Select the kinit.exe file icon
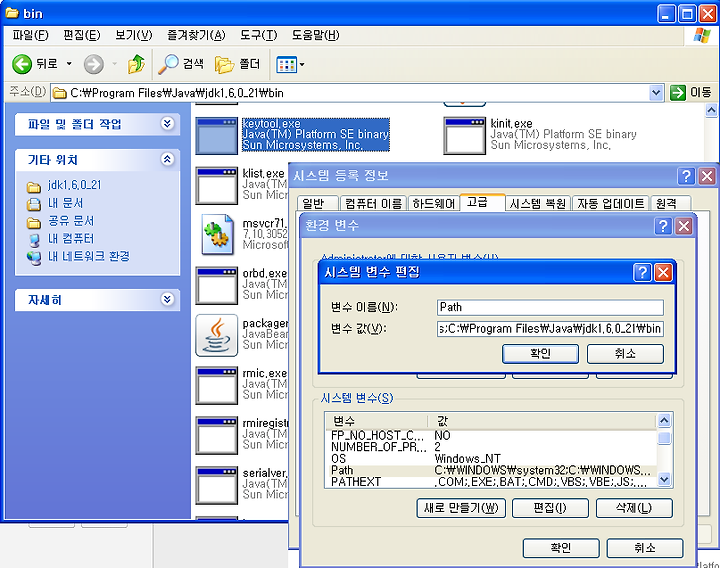The width and height of the screenshot is (720, 568). [465, 135]
